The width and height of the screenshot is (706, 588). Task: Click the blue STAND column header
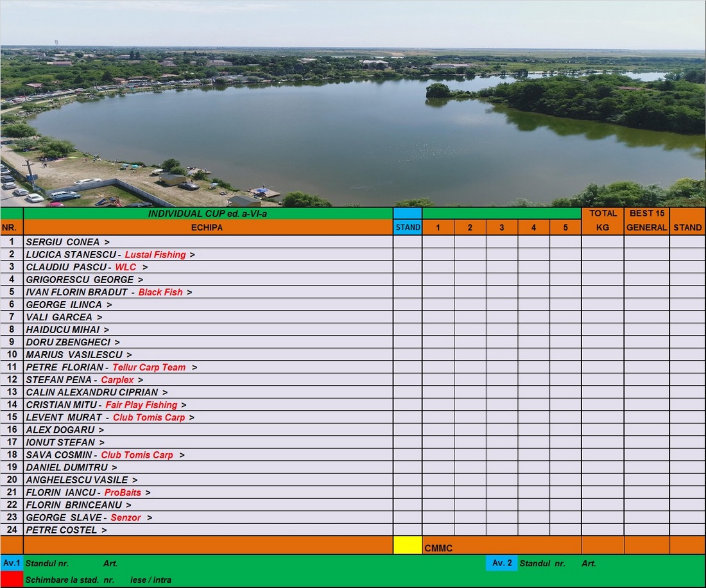point(408,227)
